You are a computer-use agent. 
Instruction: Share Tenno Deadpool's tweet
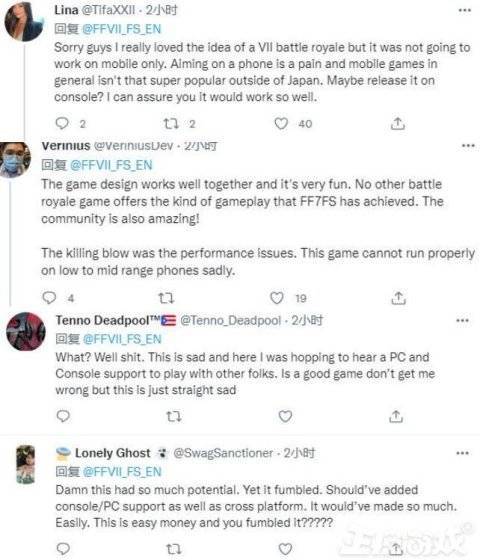396,416
